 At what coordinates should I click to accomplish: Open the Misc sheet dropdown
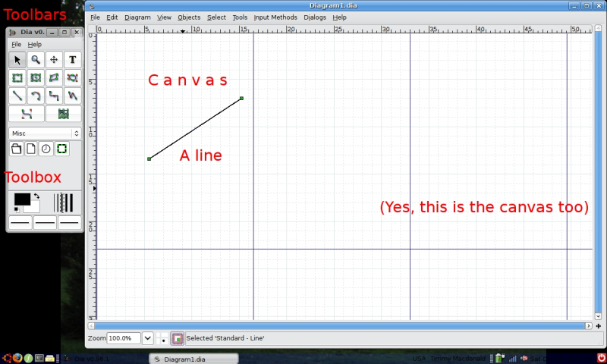coord(45,133)
